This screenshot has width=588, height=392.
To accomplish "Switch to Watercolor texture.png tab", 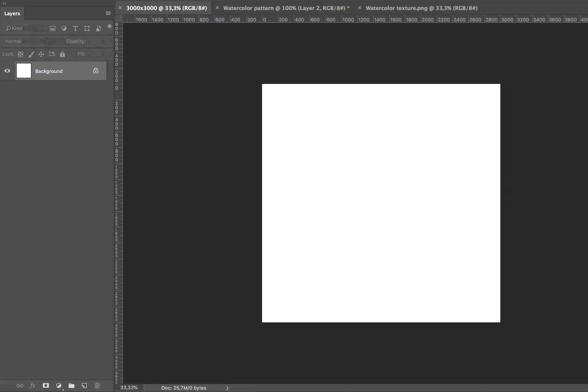I will coord(422,8).
